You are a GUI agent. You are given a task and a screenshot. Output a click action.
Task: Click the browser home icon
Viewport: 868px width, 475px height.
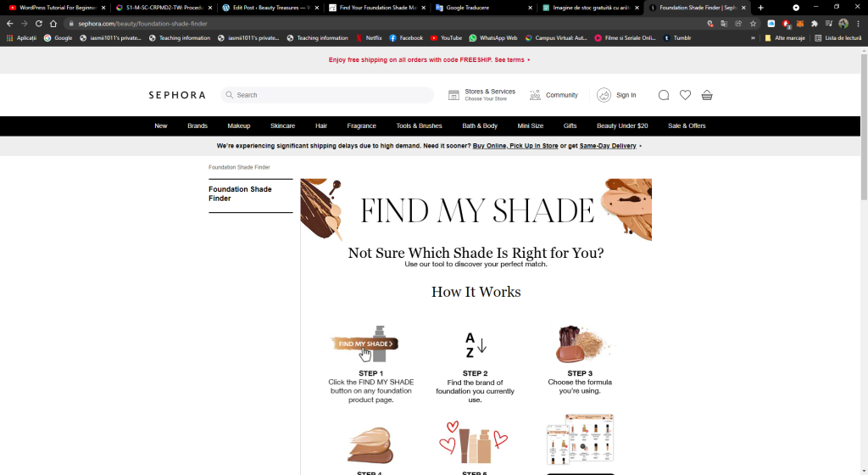(x=53, y=24)
